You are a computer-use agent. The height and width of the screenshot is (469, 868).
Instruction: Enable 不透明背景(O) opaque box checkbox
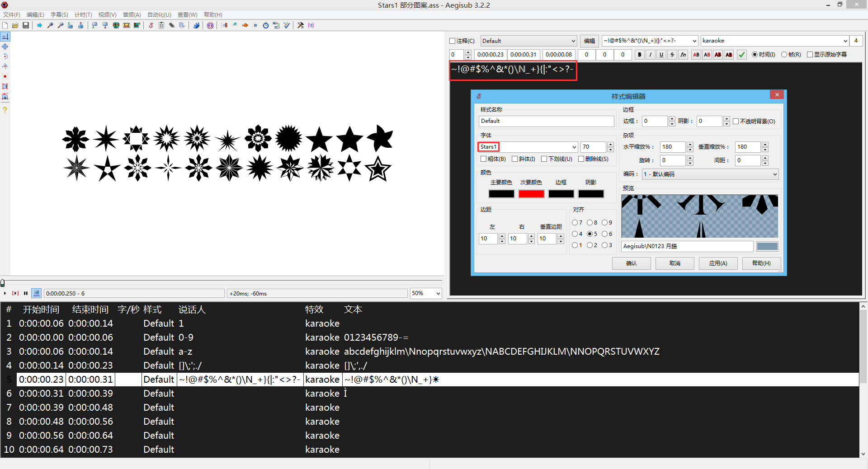pyautogui.click(x=754, y=121)
